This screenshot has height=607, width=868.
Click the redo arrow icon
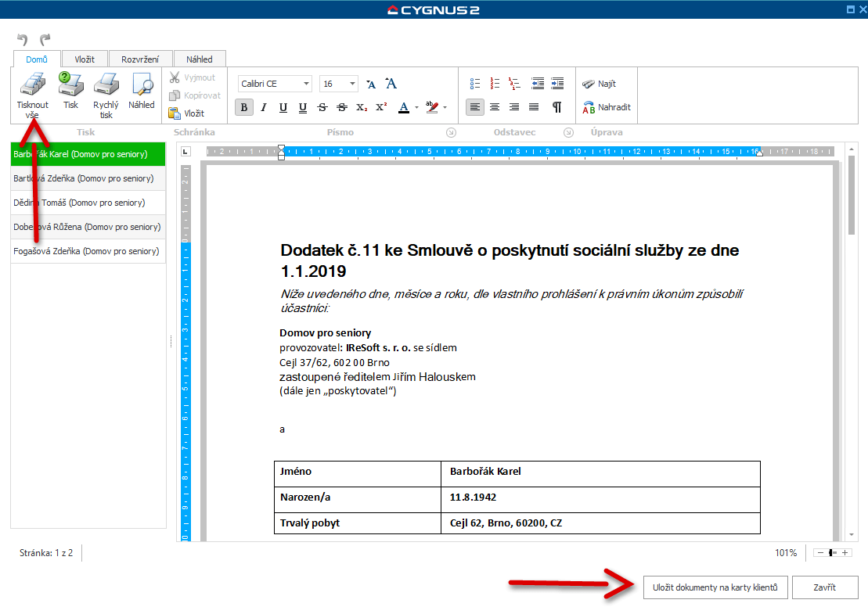click(x=45, y=39)
